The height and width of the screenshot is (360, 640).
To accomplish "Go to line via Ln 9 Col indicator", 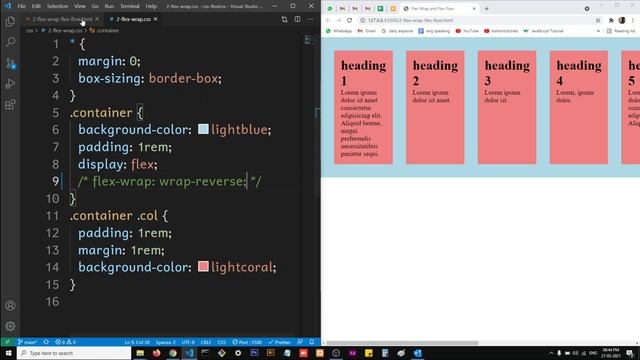I will click(137, 342).
